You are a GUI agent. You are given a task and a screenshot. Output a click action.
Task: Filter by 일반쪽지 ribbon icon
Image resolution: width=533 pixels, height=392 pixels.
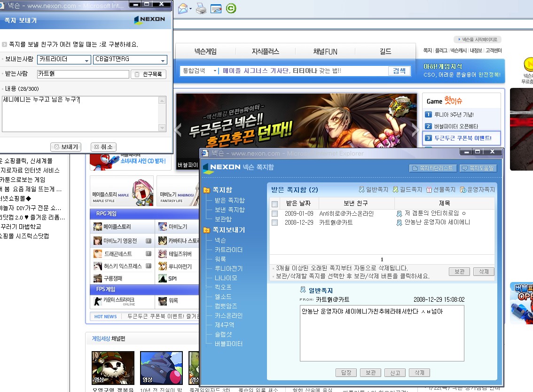click(x=361, y=190)
